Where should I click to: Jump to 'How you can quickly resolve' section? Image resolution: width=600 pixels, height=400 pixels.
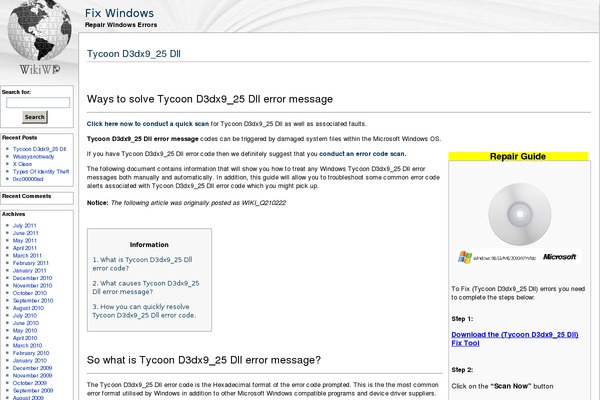click(x=144, y=311)
